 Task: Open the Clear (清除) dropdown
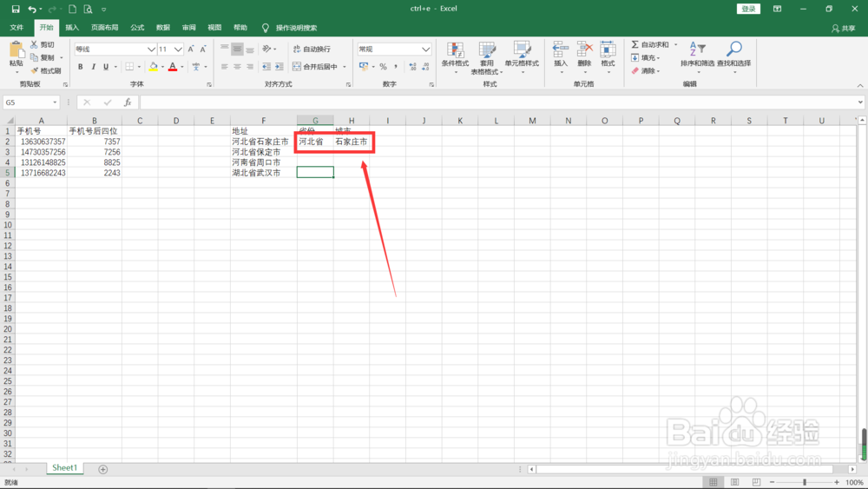(646, 71)
